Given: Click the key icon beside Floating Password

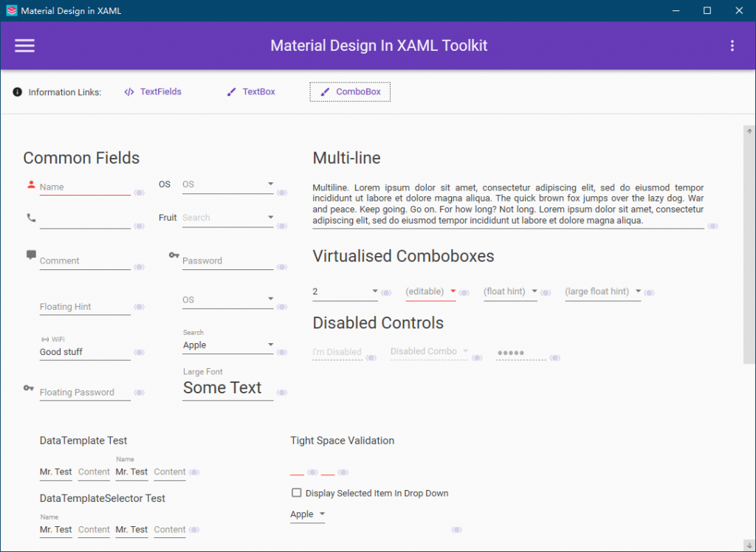Looking at the screenshot, I should (30, 388).
